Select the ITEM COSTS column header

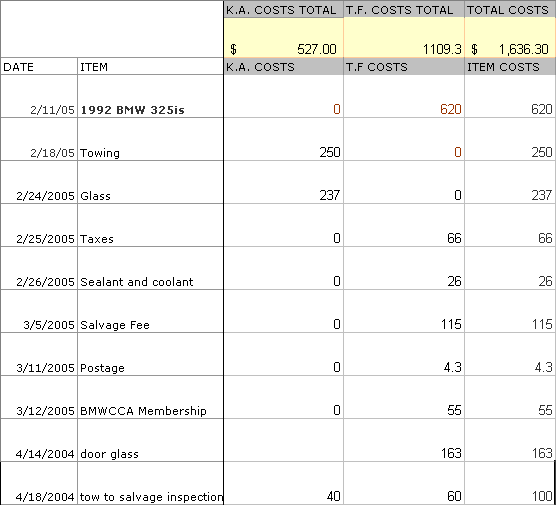pyautogui.click(x=510, y=66)
